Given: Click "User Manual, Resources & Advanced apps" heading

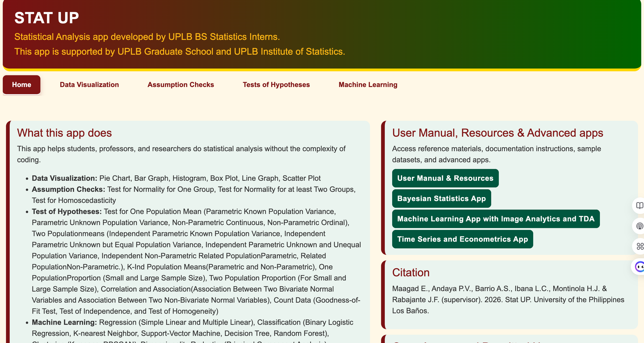Looking at the screenshot, I should click(497, 133).
